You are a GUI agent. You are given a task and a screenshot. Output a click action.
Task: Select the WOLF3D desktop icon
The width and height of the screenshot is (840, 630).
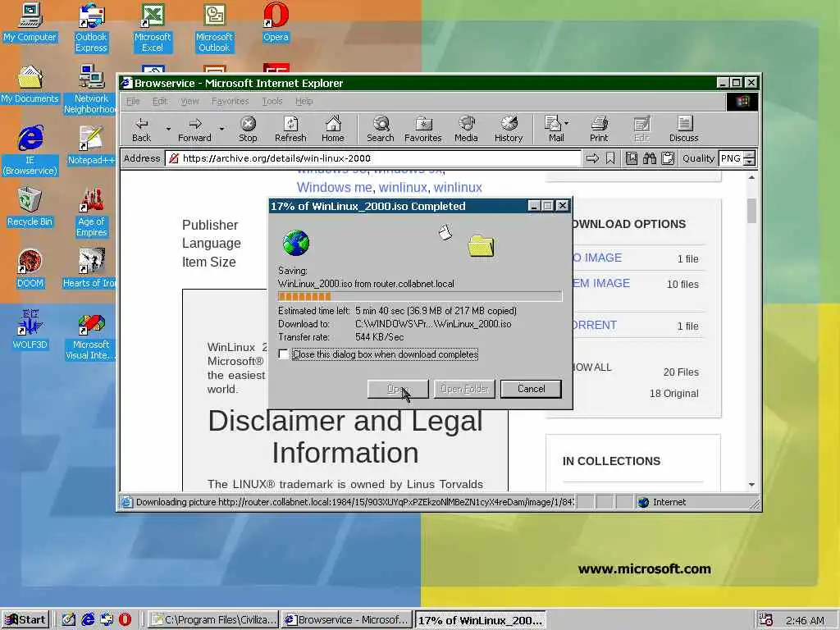tap(30, 330)
